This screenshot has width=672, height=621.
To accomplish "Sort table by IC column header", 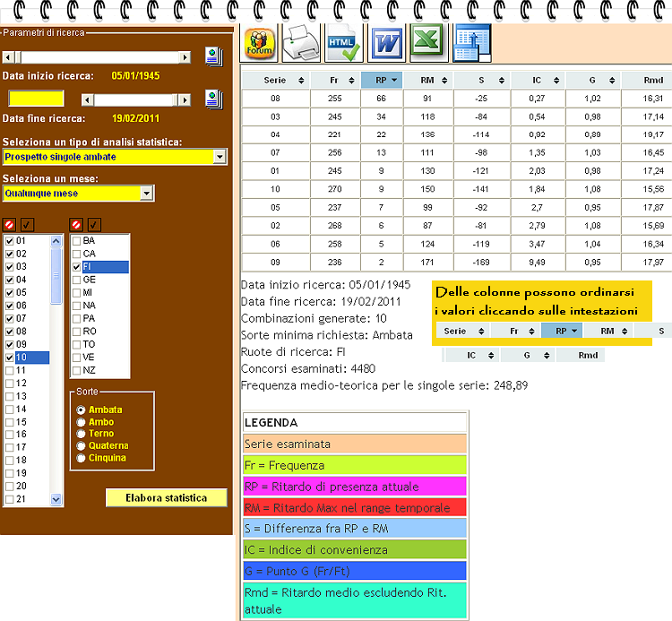I will point(538,80).
